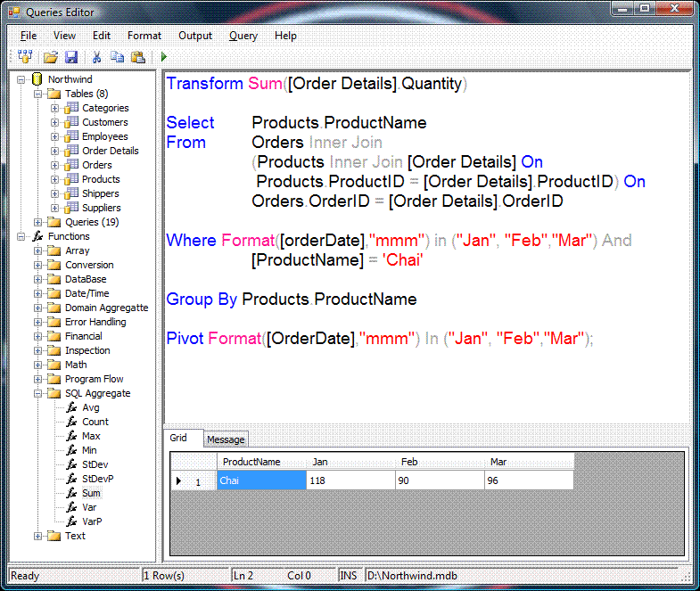
Task: Collapse the Tables (8) node
Action: 38,94
